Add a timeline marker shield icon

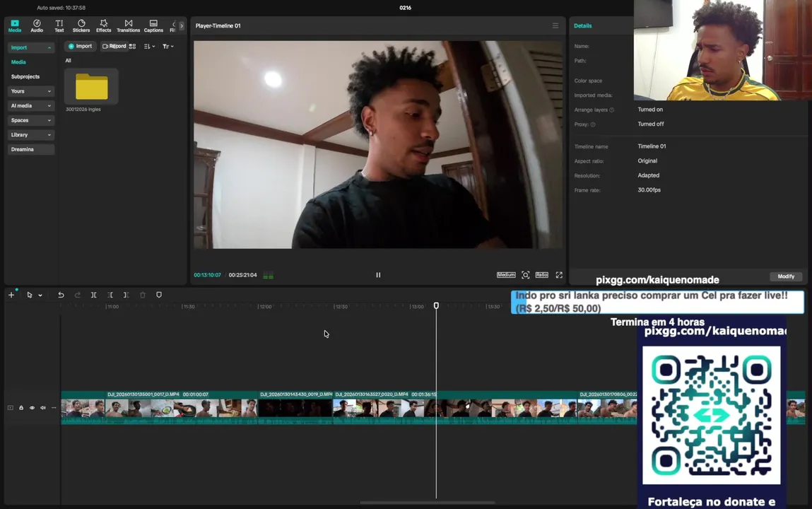(x=159, y=295)
